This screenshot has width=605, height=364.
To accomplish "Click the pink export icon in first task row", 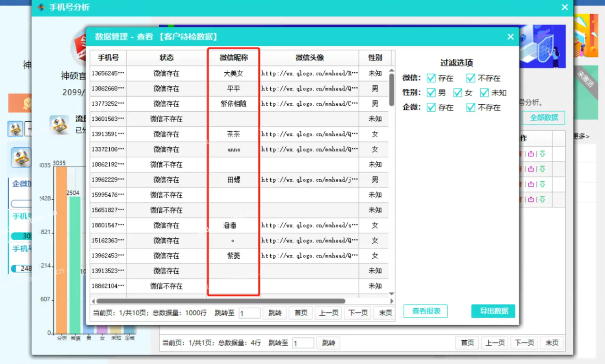I will (x=531, y=154).
